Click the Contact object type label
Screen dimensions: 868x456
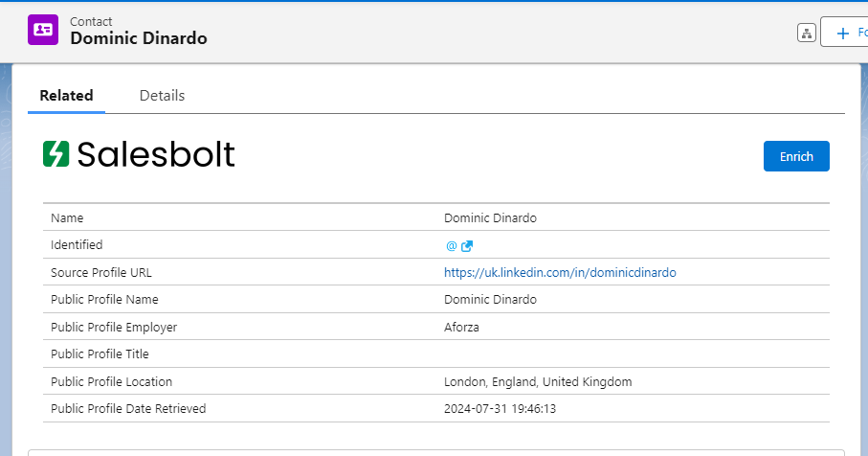pyautogui.click(x=91, y=22)
